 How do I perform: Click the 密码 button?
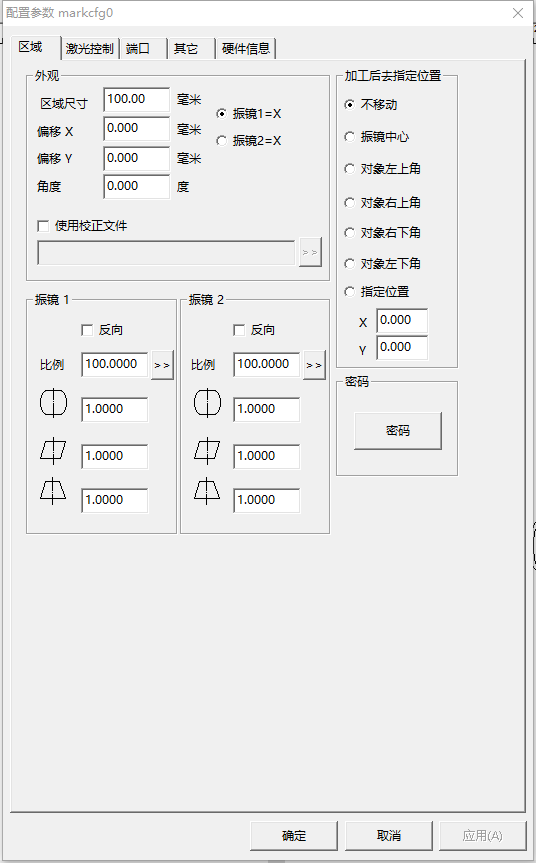398,430
